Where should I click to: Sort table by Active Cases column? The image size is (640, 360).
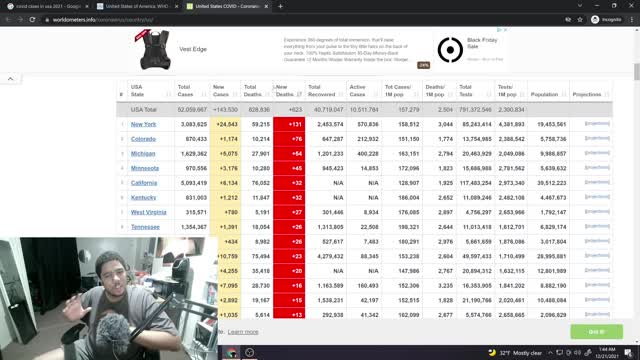coord(364,91)
